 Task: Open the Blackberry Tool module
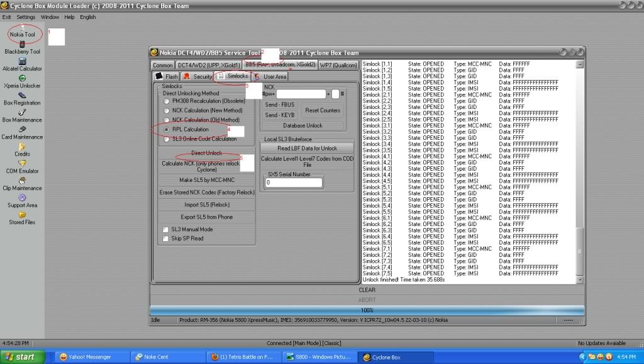(x=22, y=47)
